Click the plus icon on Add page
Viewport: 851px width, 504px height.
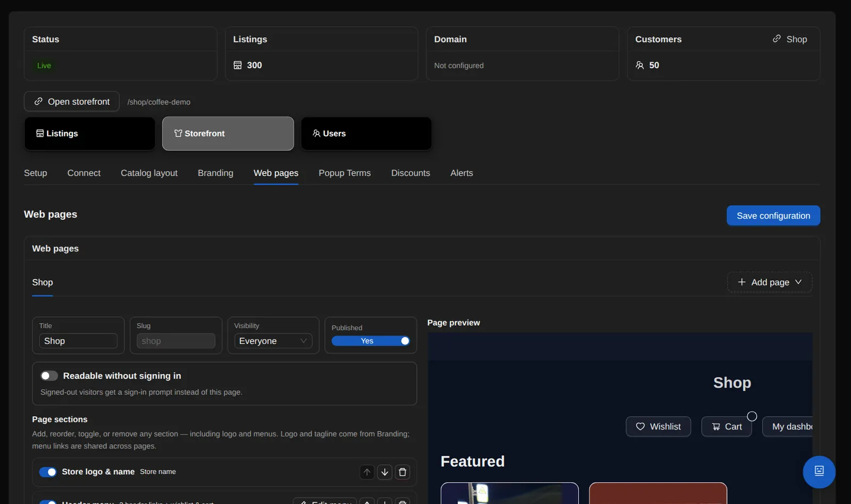pos(741,282)
